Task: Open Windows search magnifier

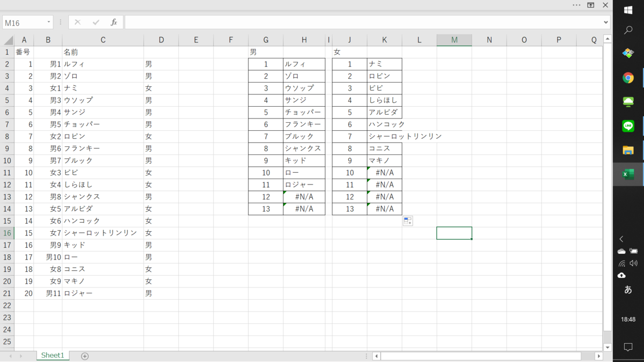Action: (628, 30)
